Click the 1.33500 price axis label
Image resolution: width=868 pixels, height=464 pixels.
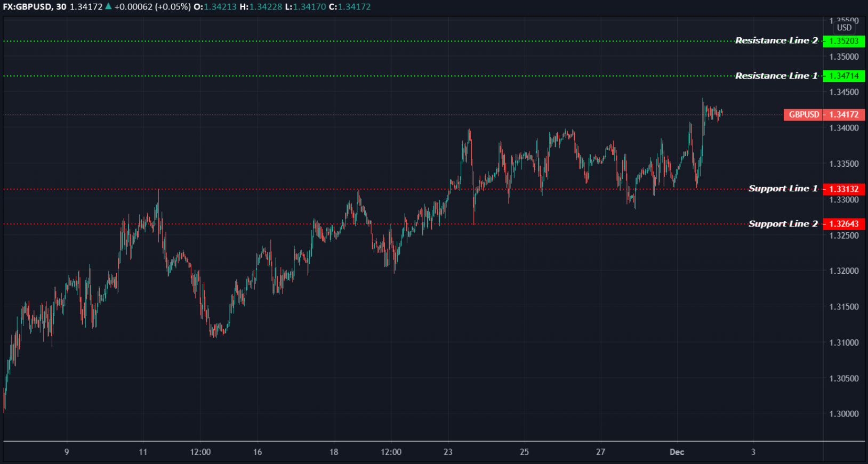(844, 164)
